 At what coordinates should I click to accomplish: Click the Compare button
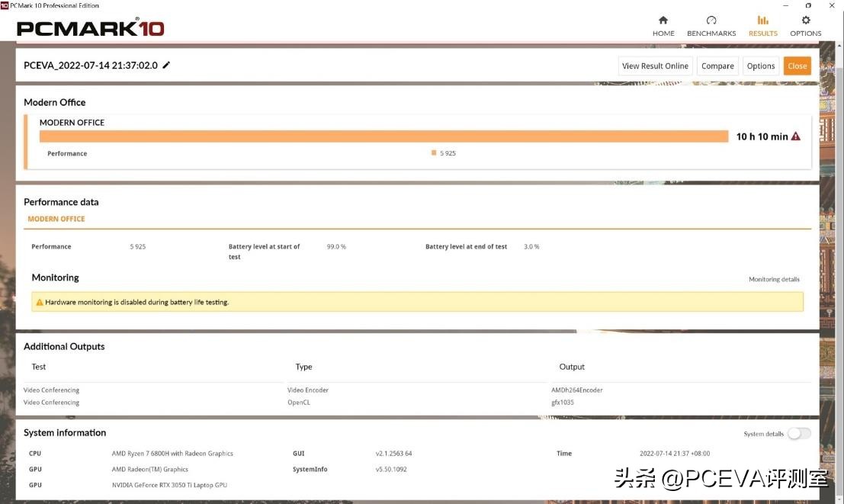717,66
